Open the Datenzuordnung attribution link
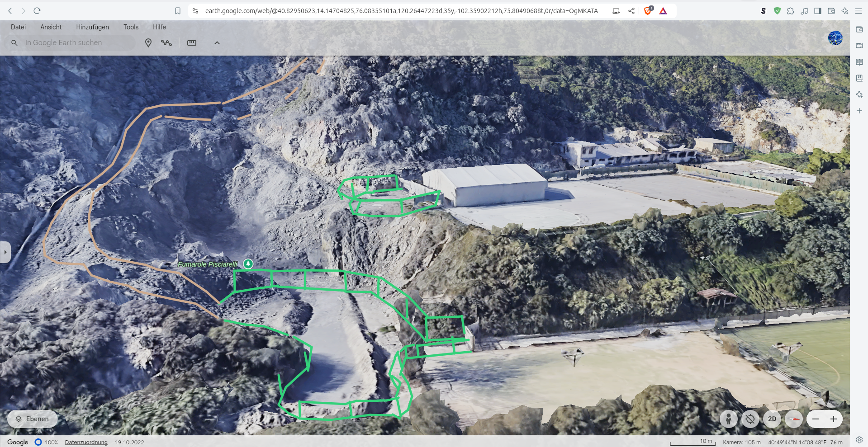 [86, 442]
